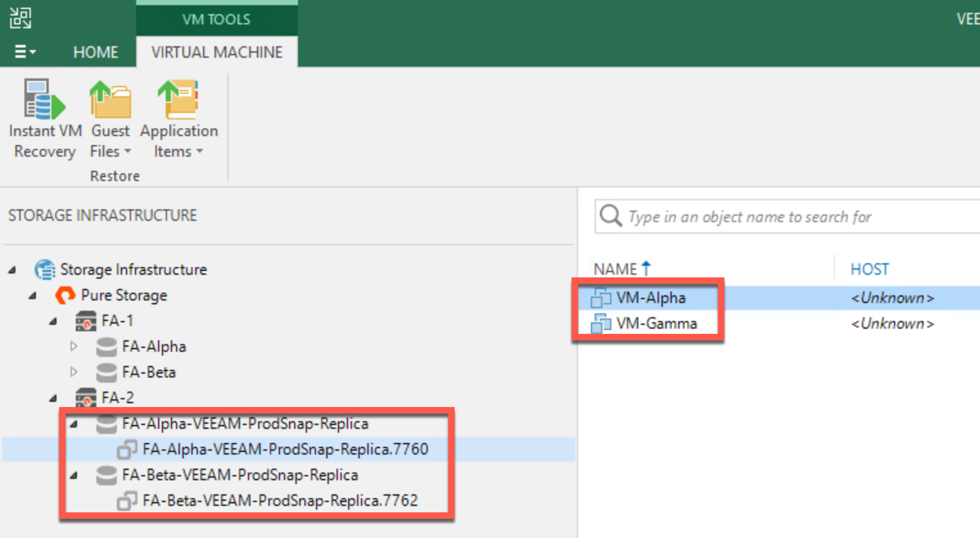
Task: Collapse the Pure Storage tree node
Action: point(33,296)
